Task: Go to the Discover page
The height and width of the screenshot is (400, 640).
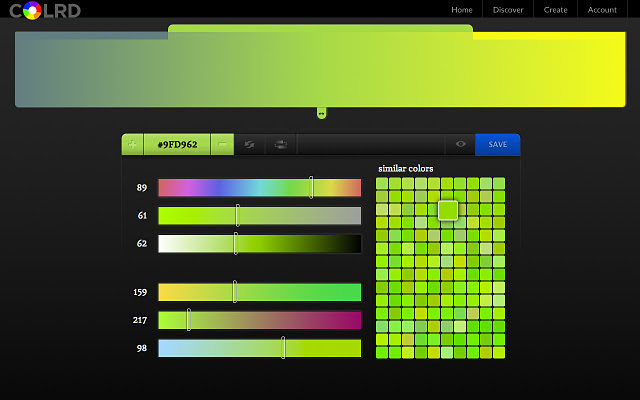Action: coord(508,10)
